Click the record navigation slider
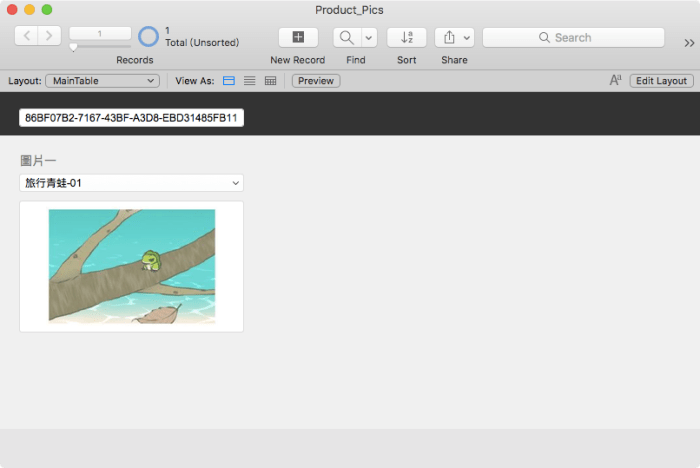700x468 pixels. coord(99,46)
